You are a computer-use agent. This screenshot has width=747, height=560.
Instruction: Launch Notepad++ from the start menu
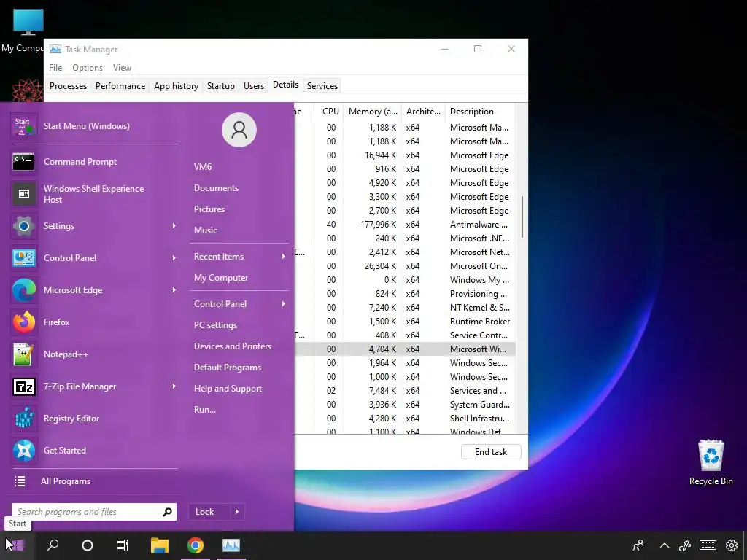(94, 354)
